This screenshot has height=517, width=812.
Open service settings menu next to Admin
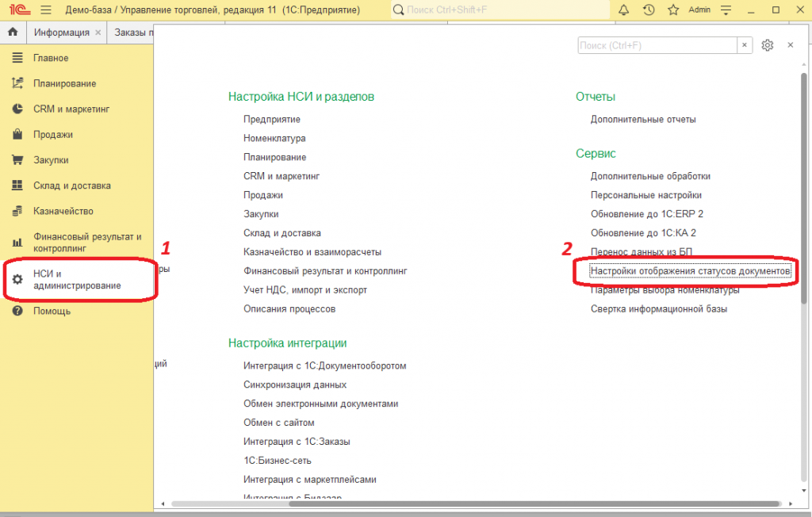click(726, 10)
